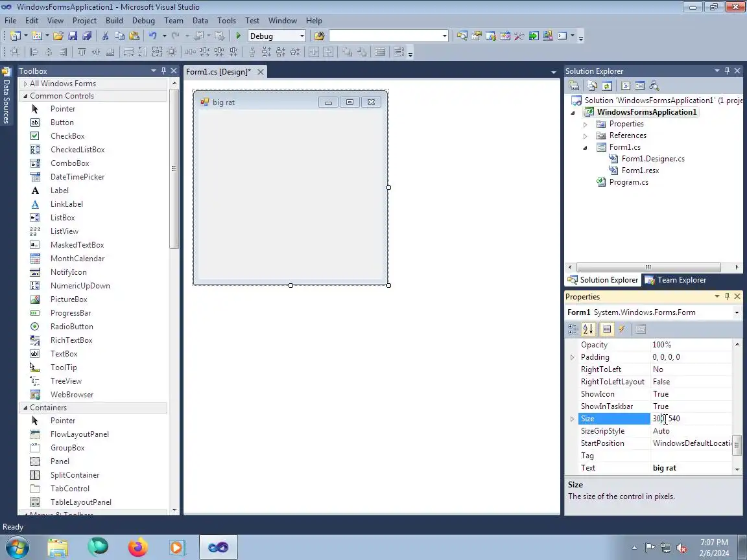Show Categorized view in Properties panel
747x560 pixels.
click(x=573, y=329)
